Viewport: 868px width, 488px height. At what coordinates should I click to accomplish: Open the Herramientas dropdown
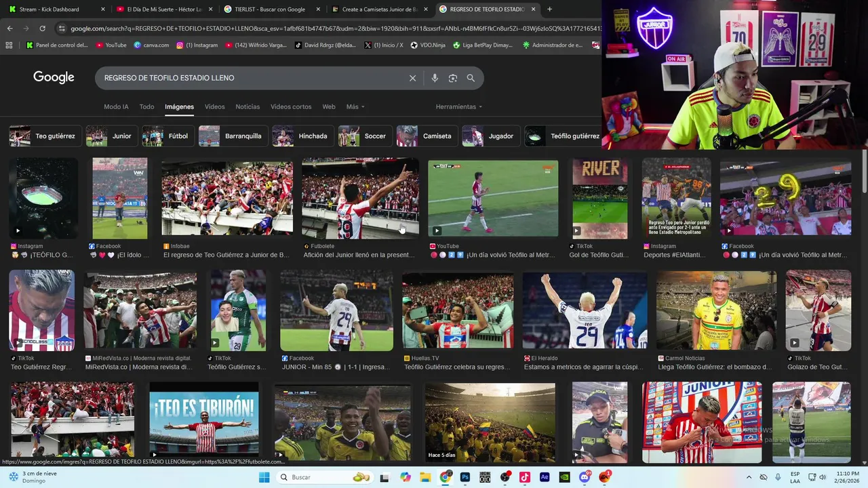459,106
